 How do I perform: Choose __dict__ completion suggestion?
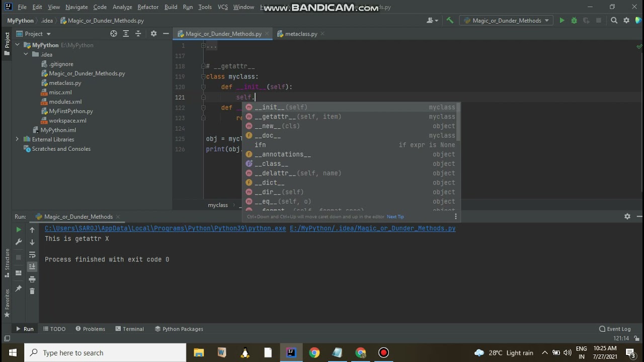point(351,183)
